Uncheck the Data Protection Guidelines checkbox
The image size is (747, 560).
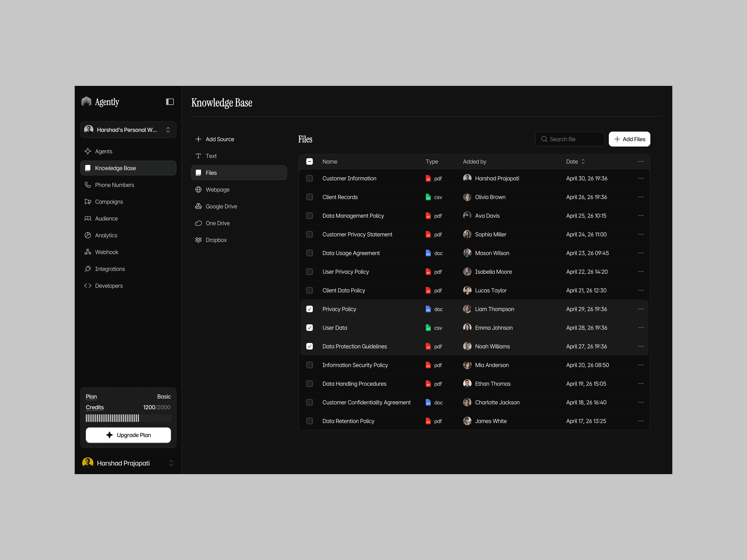(309, 346)
